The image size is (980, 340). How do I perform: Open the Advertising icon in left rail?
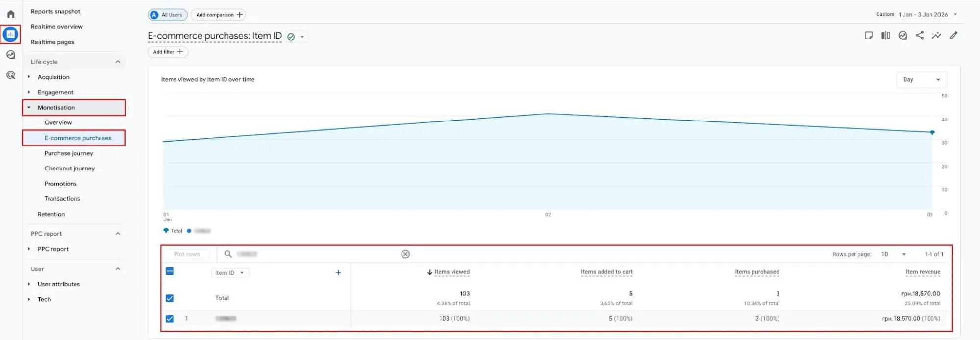(x=11, y=75)
